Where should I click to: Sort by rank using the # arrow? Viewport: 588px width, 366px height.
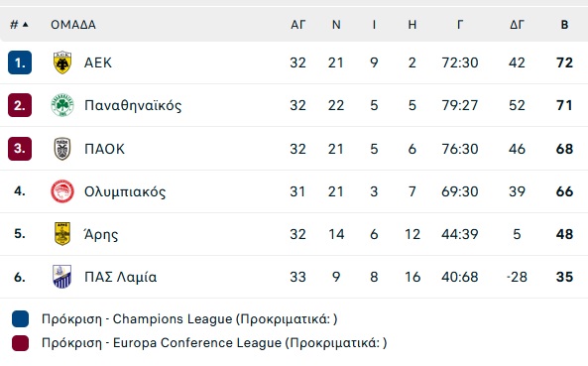19,25
